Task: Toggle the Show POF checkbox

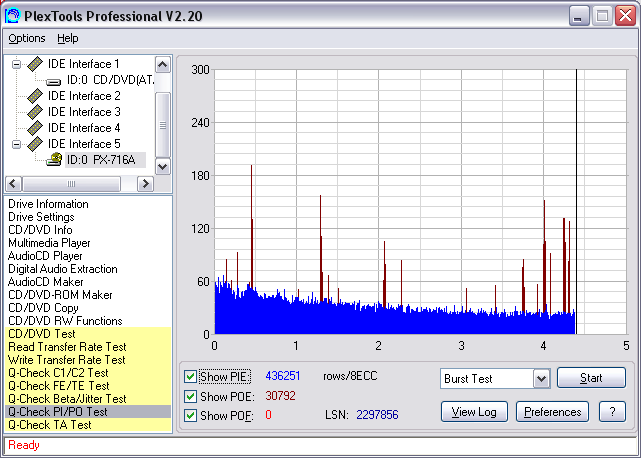Action: tap(190, 415)
